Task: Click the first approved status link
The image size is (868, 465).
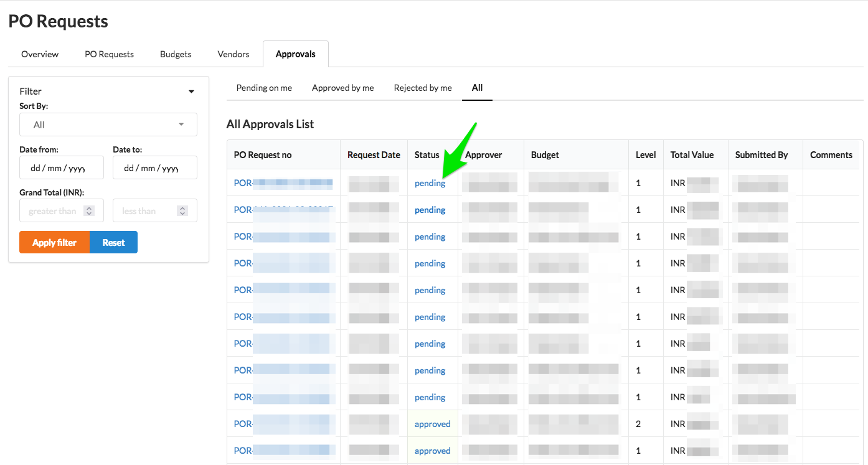Action: pyautogui.click(x=432, y=424)
